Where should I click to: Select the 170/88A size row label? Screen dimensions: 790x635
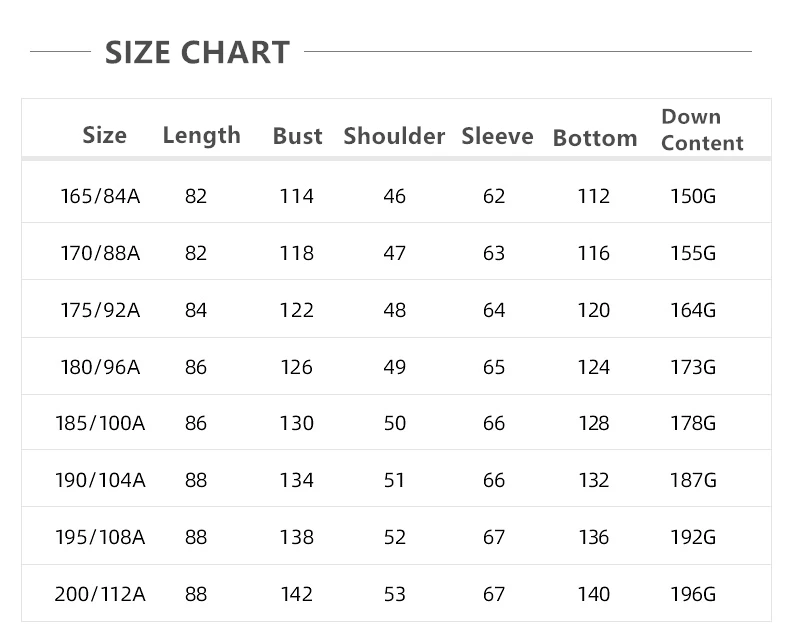pyautogui.click(x=100, y=253)
